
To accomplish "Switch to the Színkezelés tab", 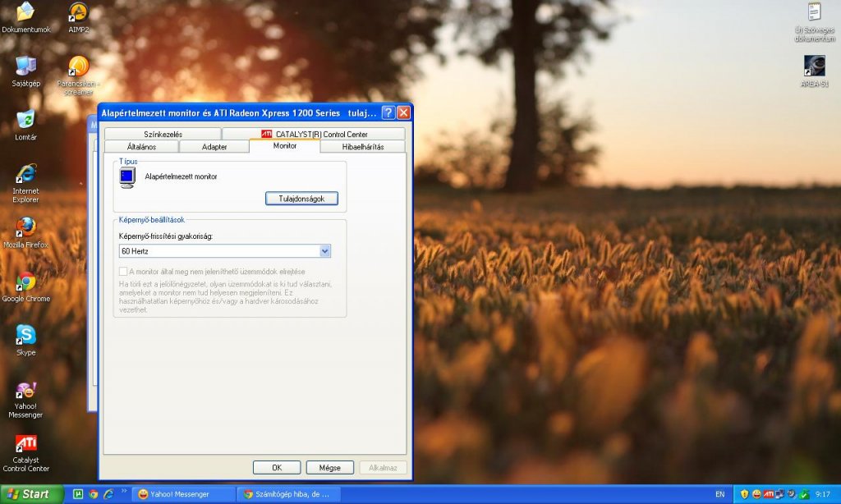I will coord(163,134).
